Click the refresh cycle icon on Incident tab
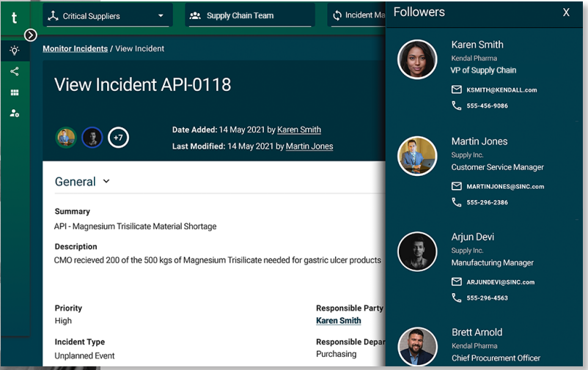Viewport: 588px width, 370px height. coord(337,15)
